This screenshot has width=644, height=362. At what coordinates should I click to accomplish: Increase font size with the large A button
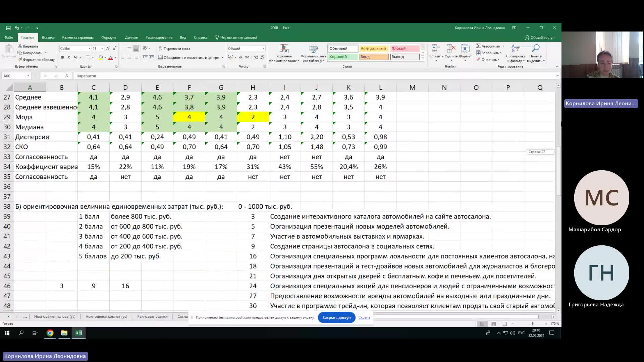(108, 49)
